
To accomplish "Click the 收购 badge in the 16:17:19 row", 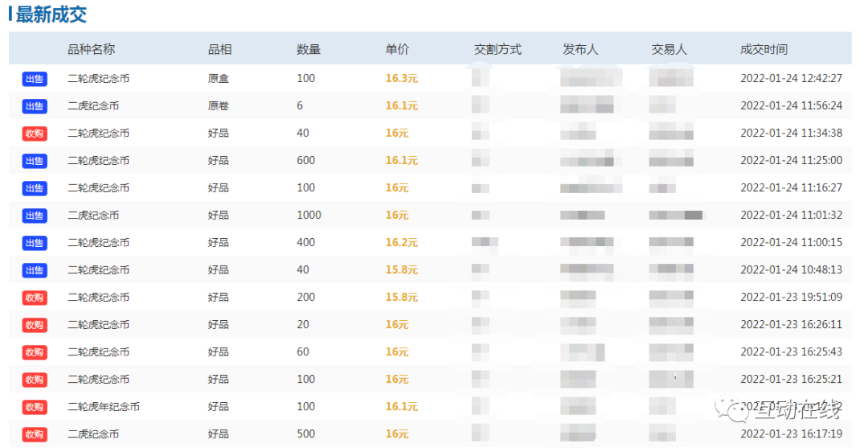I will coord(35,434).
